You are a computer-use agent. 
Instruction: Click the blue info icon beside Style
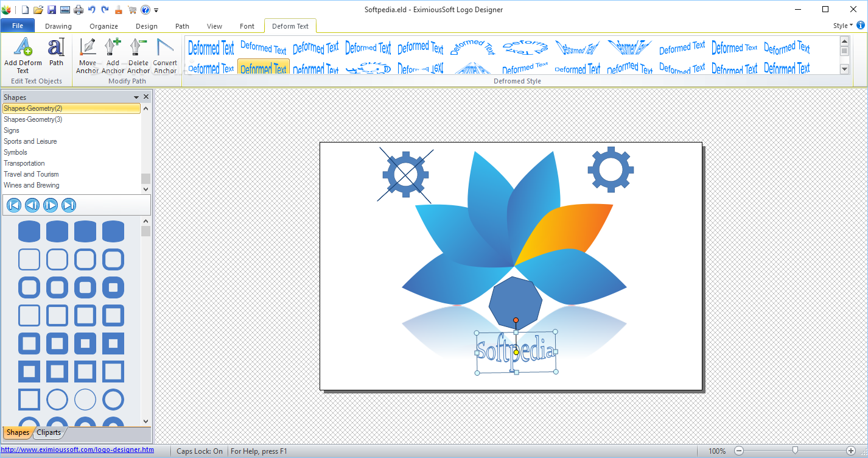click(x=861, y=26)
